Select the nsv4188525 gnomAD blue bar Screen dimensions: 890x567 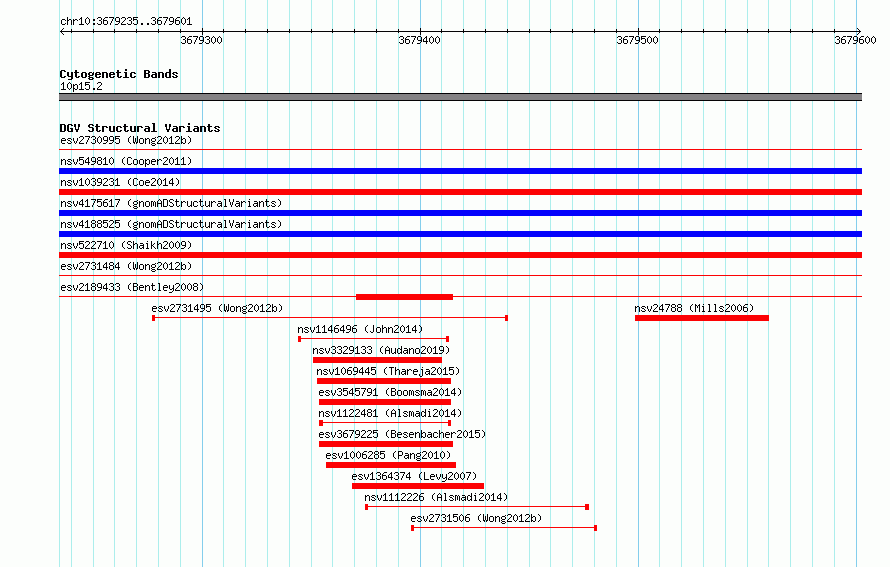(460, 234)
